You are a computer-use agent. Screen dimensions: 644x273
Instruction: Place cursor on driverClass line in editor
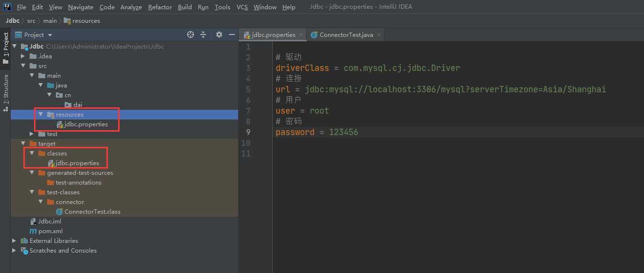tap(368, 68)
